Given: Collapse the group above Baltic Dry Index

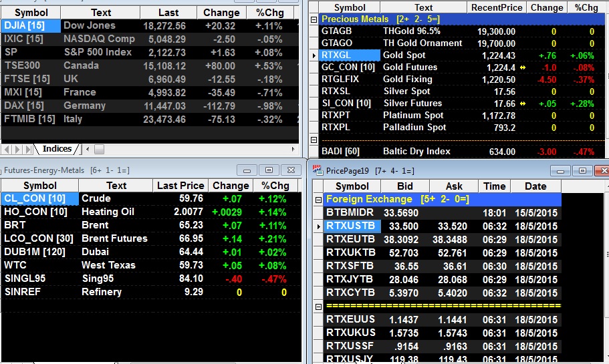Looking at the screenshot, I should (x=314, y=140).
